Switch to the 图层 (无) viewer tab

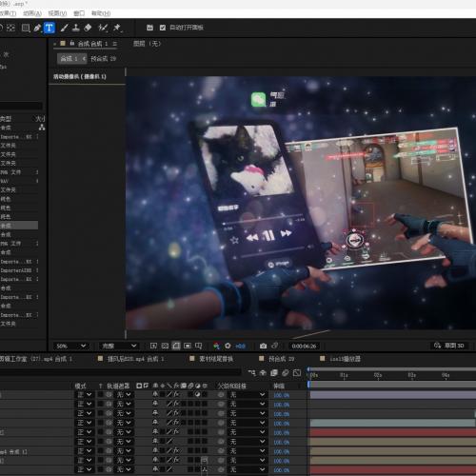[147, 44]
